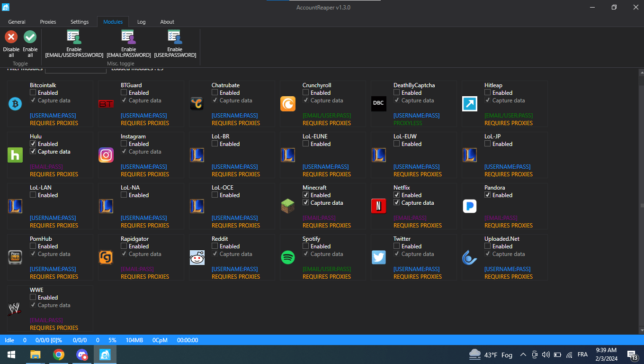Click the Reddit alien icon
This screenshot has height=364, width=644.
197,257
